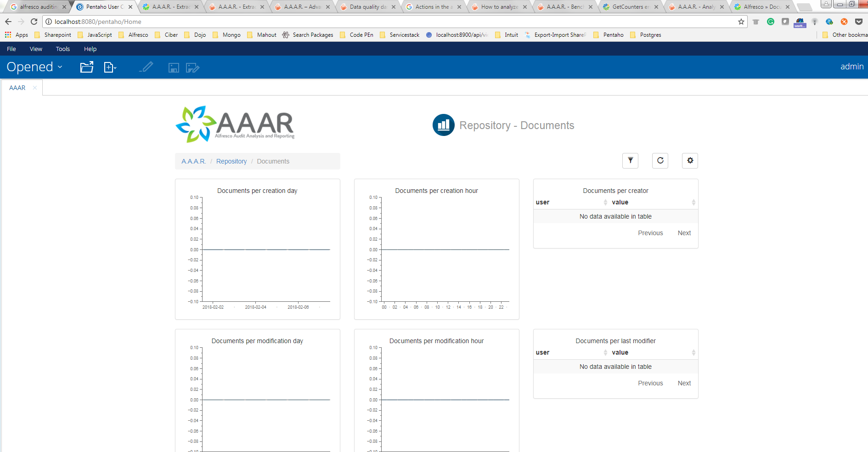Click the New document icon in toolbar

(110, 68)
